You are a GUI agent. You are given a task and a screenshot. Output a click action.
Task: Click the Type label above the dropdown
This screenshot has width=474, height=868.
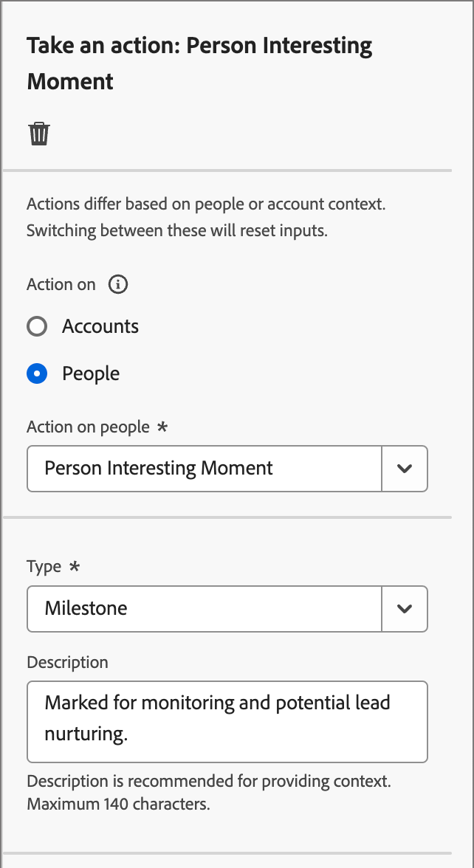(41, 566)
